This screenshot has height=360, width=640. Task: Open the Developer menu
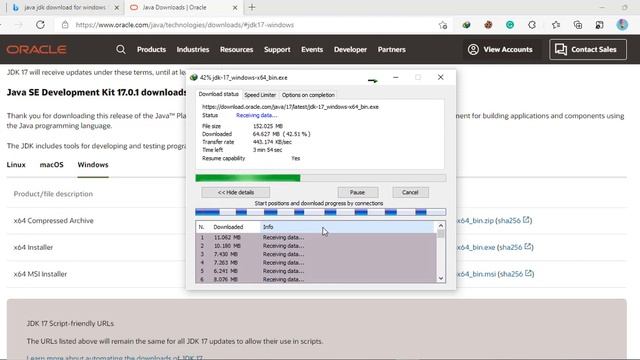(x=350, y=49)
